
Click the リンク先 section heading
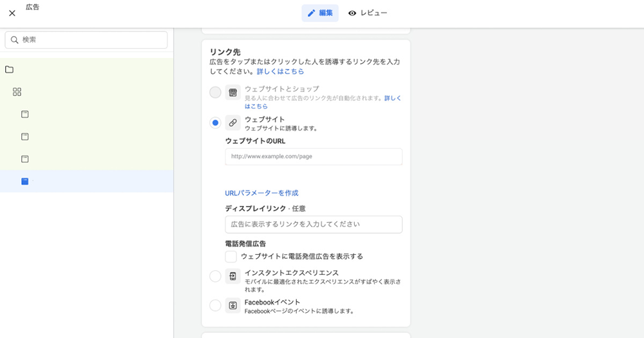225,52
